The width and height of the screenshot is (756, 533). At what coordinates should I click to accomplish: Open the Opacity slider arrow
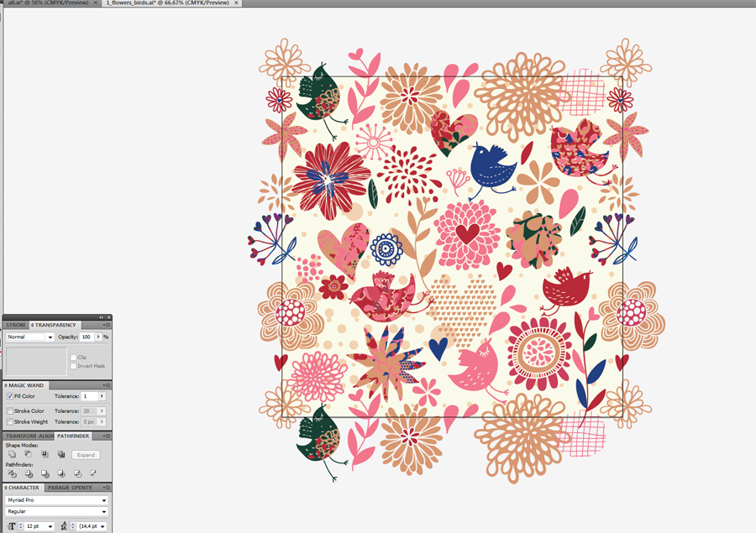(x=99, y=337)
